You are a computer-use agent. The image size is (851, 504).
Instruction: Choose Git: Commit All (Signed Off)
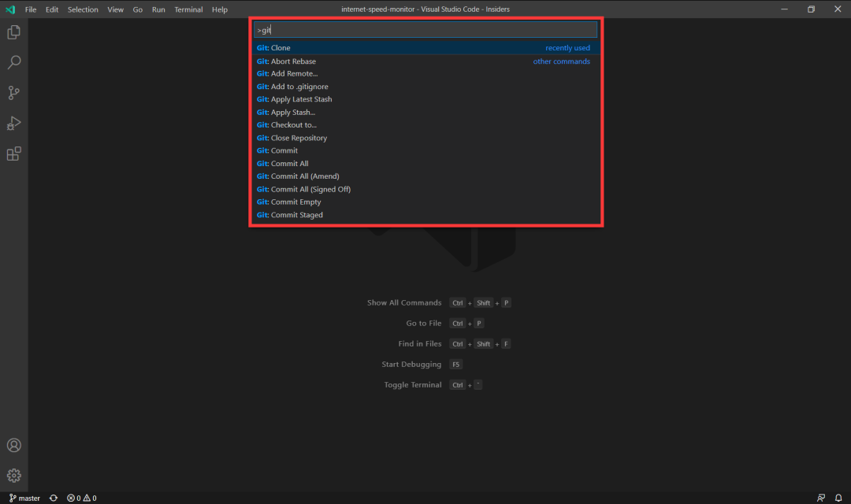pyautogui.click(x=425, y=189)
